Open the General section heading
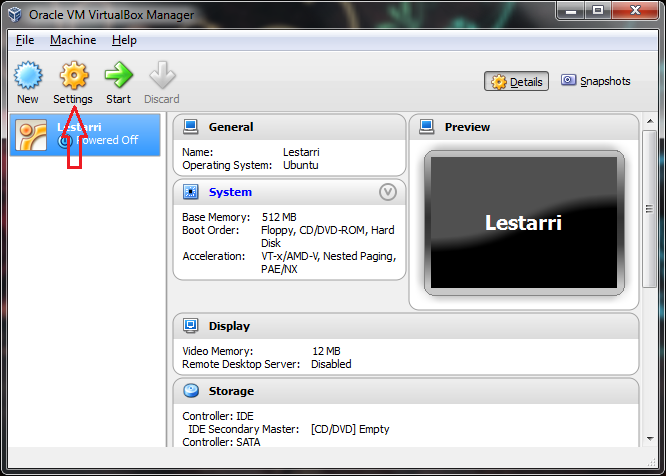This screenshot has height=476, width=666. point(231,127)
